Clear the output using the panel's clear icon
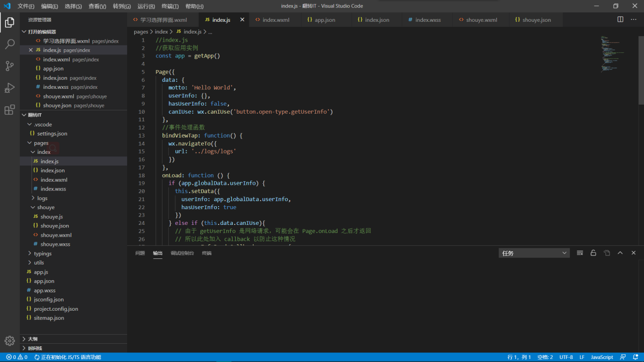 point(580,253)
